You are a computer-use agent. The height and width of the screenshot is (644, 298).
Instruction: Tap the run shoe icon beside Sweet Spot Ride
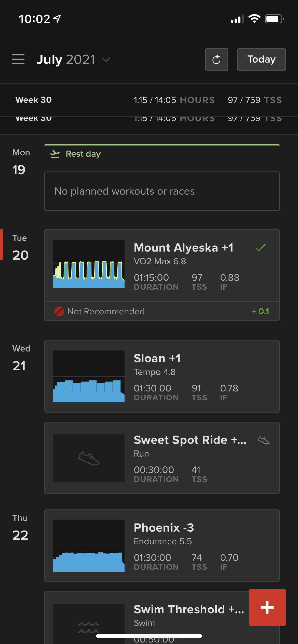tap(264, 440)
